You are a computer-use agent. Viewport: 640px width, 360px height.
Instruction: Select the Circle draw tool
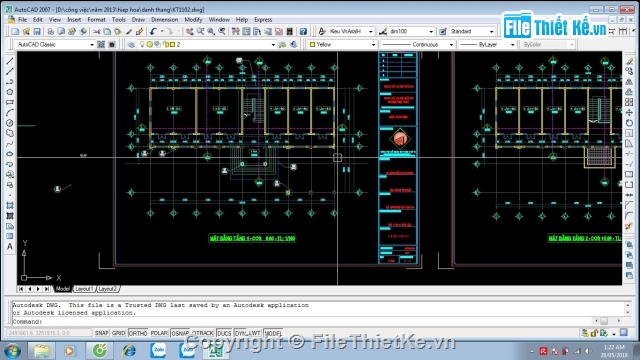coord(10,123)
